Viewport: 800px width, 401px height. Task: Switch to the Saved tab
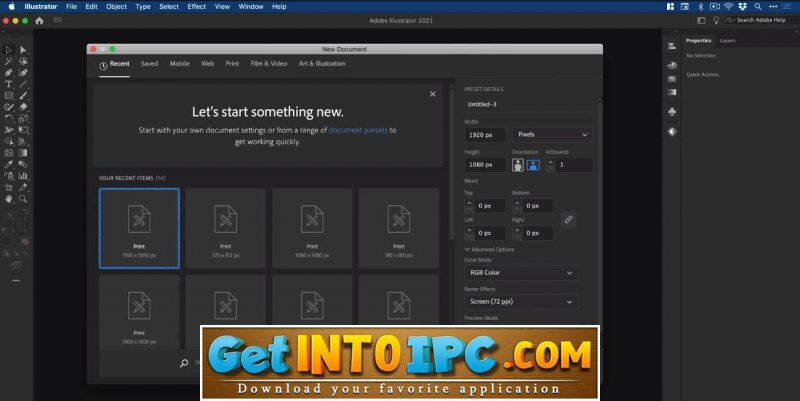coord(149,64)
